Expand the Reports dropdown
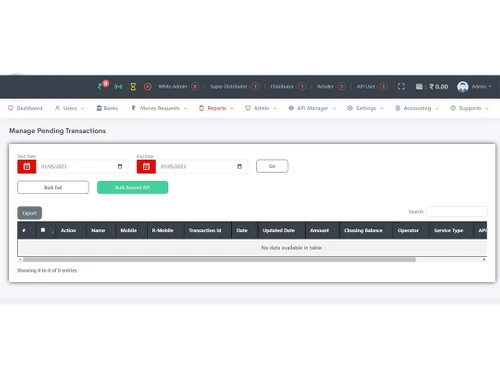The height and width of the screenshot is (375, 500). click(x=216, y=108)
